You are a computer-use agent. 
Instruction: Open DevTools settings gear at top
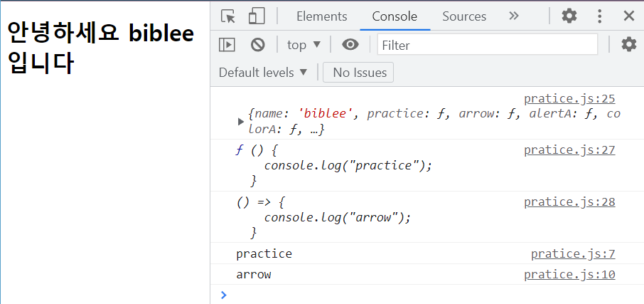[x=569, y=16]
